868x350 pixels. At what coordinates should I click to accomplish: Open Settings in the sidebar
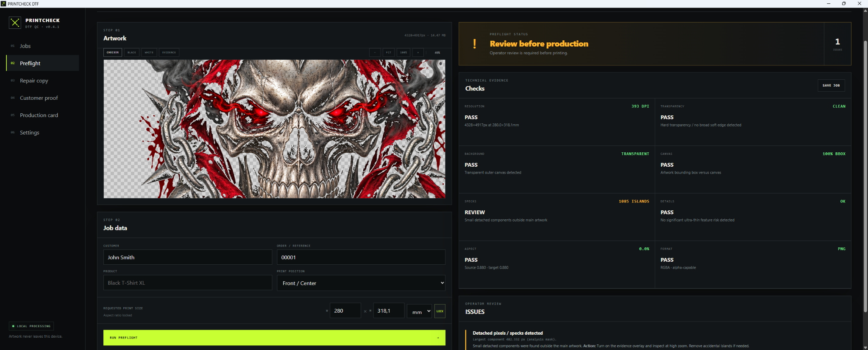coord(42,133)
